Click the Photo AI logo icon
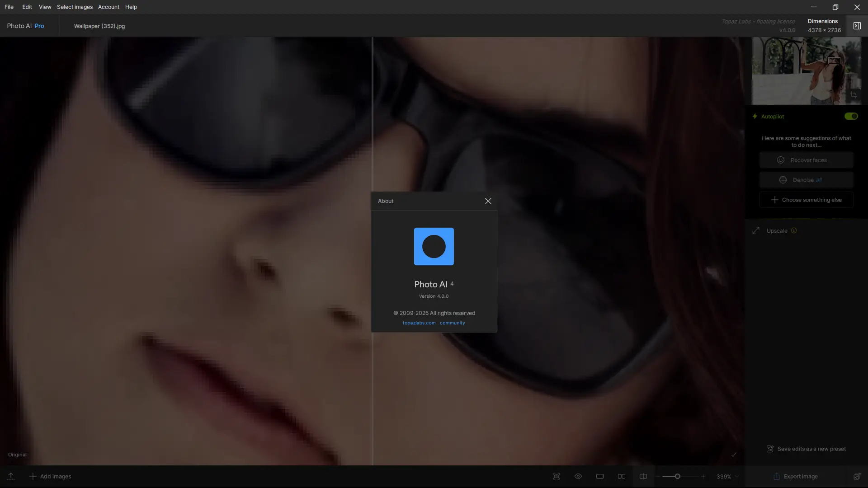The height and width of the screenshot is (488, 868). 434,246
